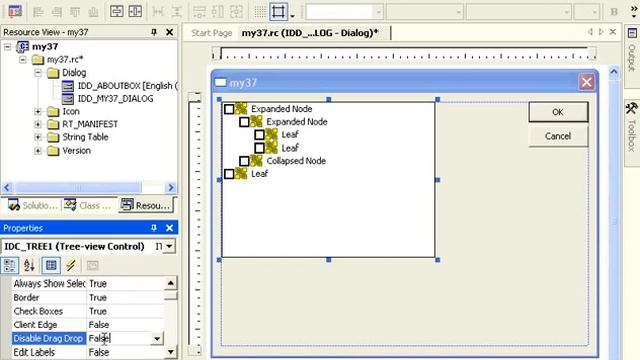This screenshot has height=360, width=640.
Task: Collapse the my37.rc resource node
Action: [x=23, y=60]
